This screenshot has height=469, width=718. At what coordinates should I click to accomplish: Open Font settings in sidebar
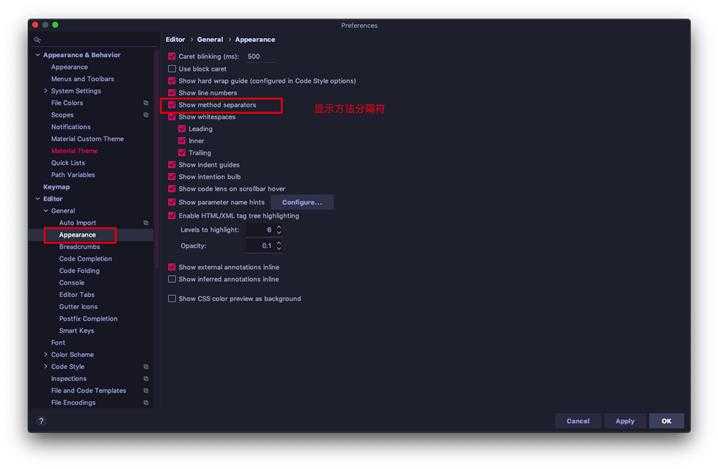click(58, 343)
